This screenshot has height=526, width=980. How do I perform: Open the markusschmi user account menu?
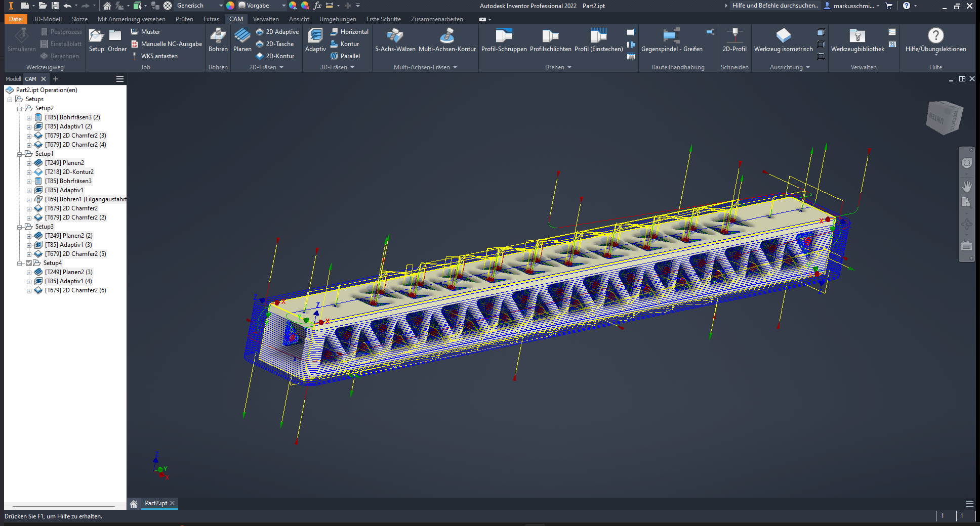click(x=851, y=6)
